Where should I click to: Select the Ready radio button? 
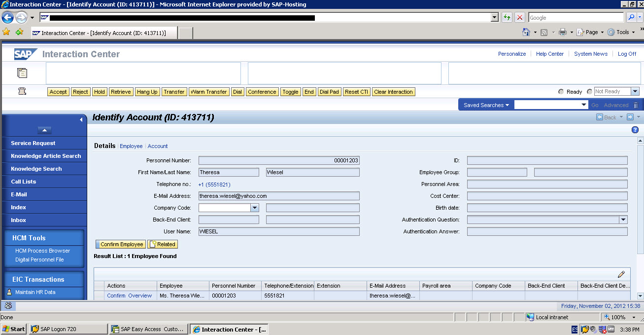pos(561,92)
